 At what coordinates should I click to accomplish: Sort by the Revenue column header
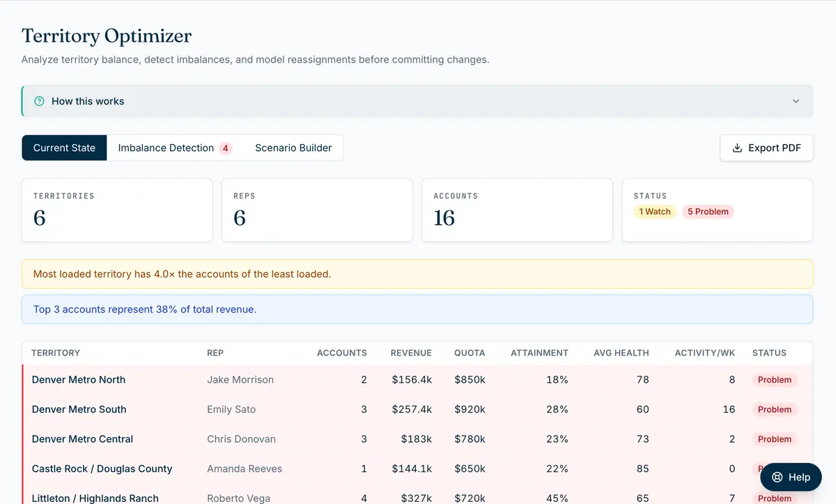pyautogui.click(x=411, y=353)
